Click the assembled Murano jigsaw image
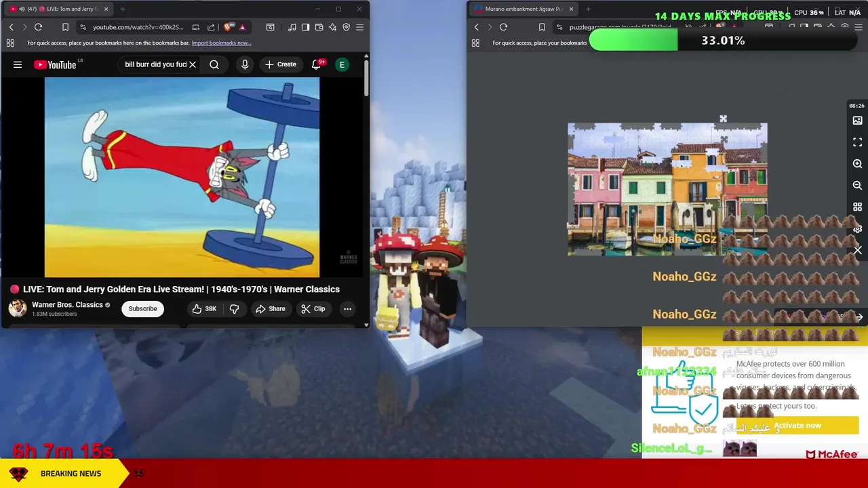 (667, 189)
